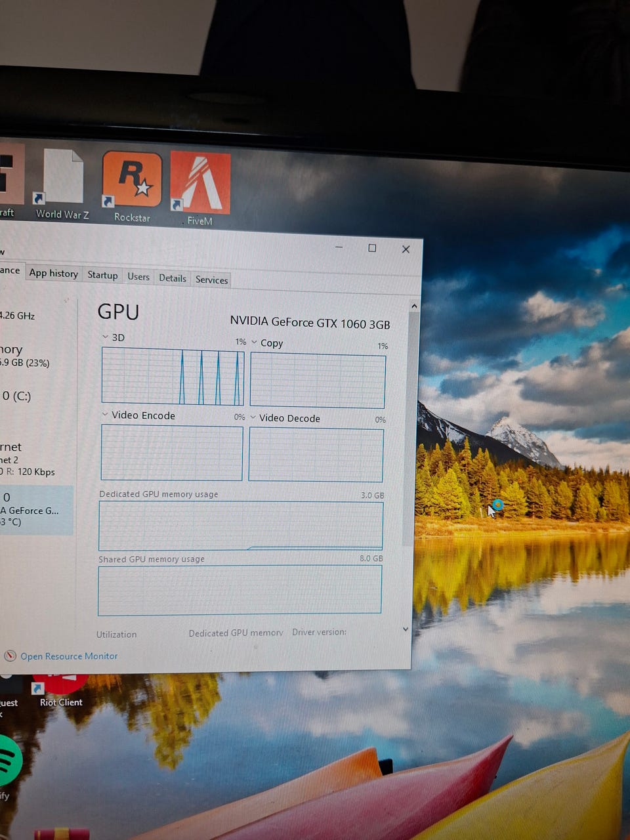Image resolution: width=630 pixels, height=840 pixels.
Task: Switch to the Startup tab
Action: click(x=102, y=275)
